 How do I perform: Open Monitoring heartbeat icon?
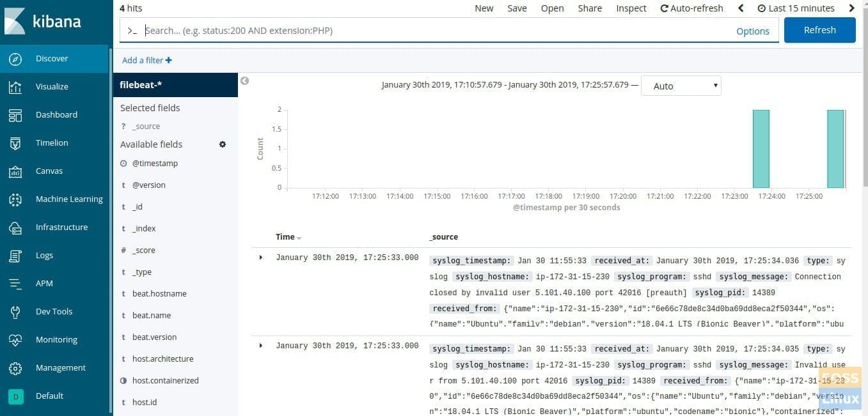16,340
